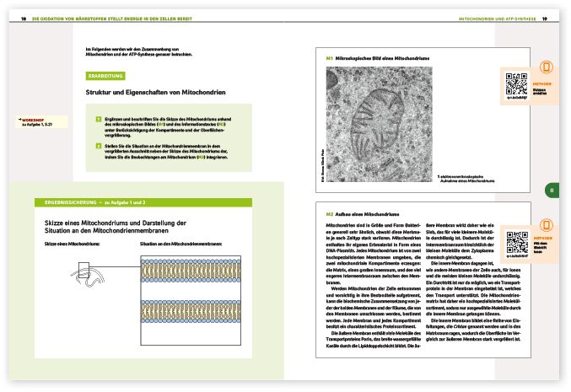This screenshot has width=571, height=392.
Task: Click the phone icon above Skizzen erstellen
Action: [546, 67]
